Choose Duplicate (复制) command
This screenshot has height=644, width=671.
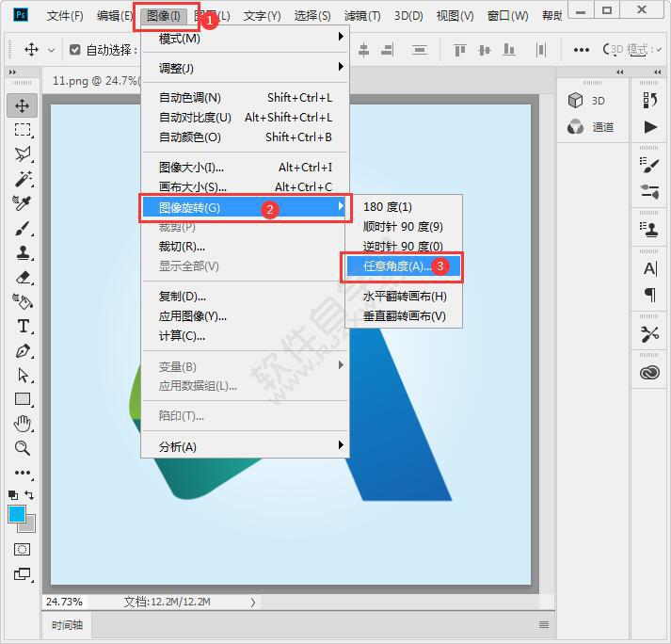click(246, 296)
